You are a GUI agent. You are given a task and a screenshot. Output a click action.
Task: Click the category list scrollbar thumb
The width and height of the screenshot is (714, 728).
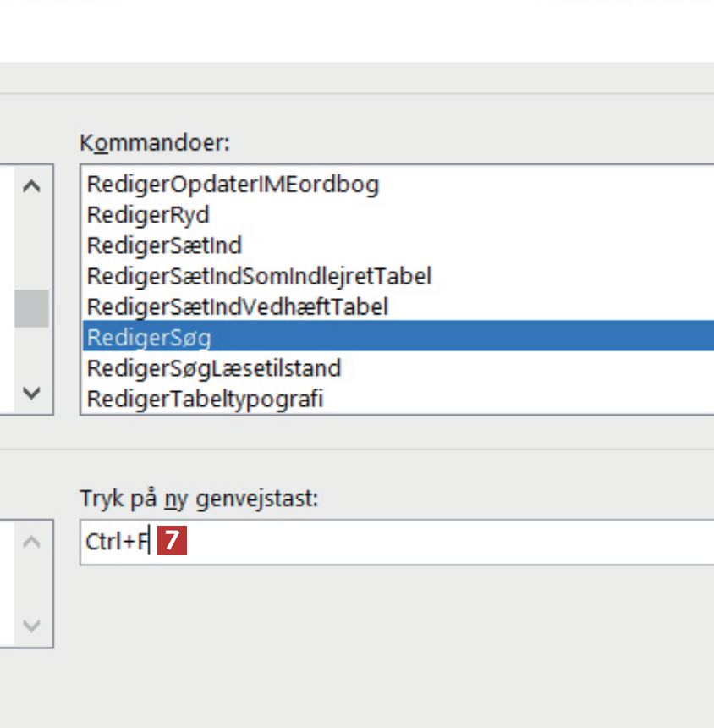pyautogui.click(x=31, y=308)
